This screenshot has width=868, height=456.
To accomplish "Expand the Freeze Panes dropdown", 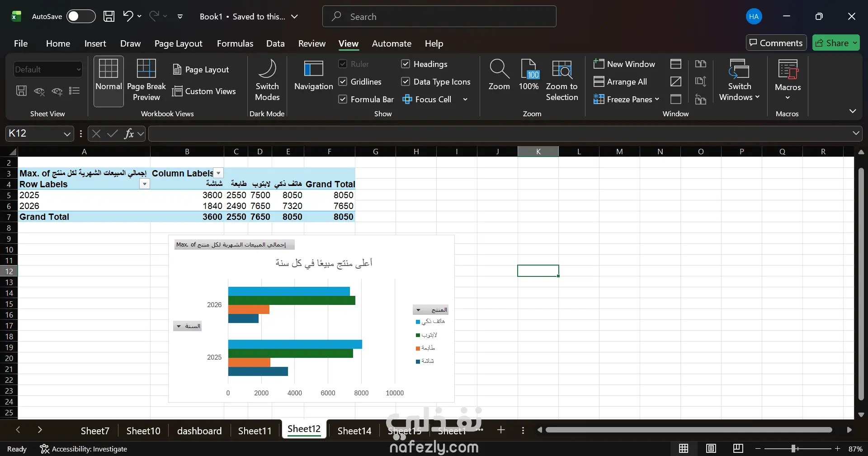I will [627, 99].
